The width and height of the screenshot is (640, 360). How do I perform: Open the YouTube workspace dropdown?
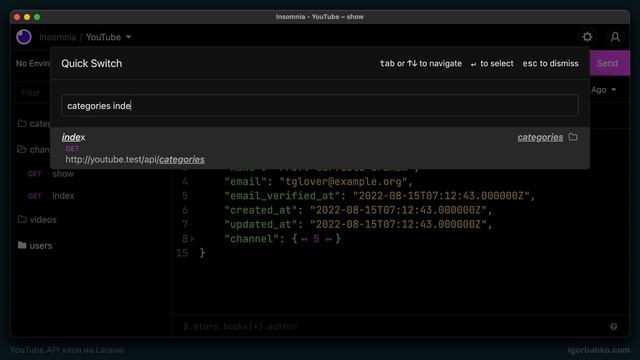click(109, 37)
